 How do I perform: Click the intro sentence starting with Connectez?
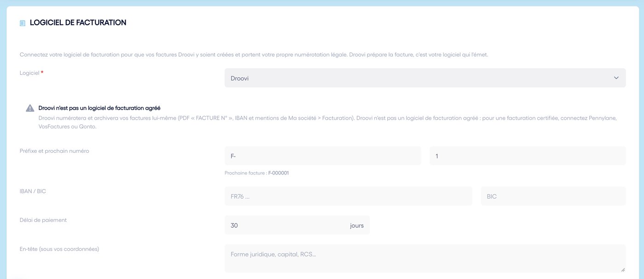pyautogui.click(x=254, y=55)
